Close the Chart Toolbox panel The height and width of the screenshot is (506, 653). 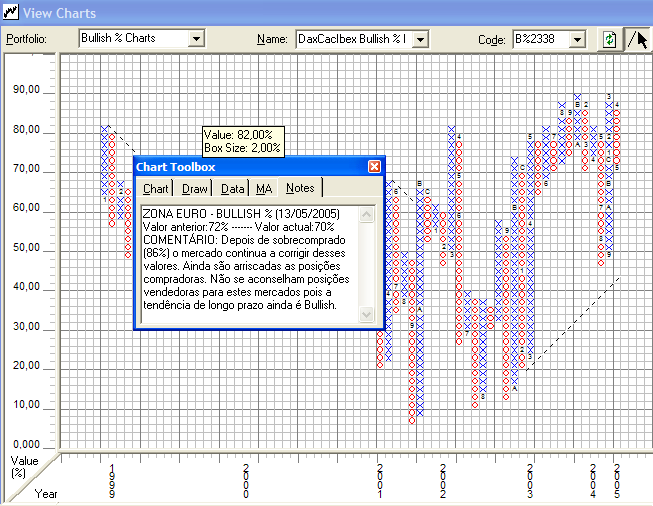tap(374, 167)
